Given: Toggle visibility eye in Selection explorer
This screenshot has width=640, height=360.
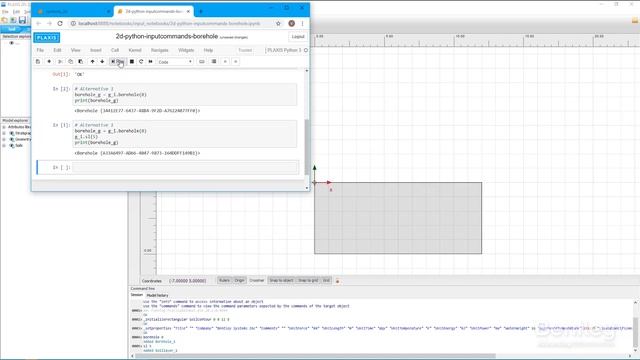Looking at the screenshot, I should [x=11, y=43].
